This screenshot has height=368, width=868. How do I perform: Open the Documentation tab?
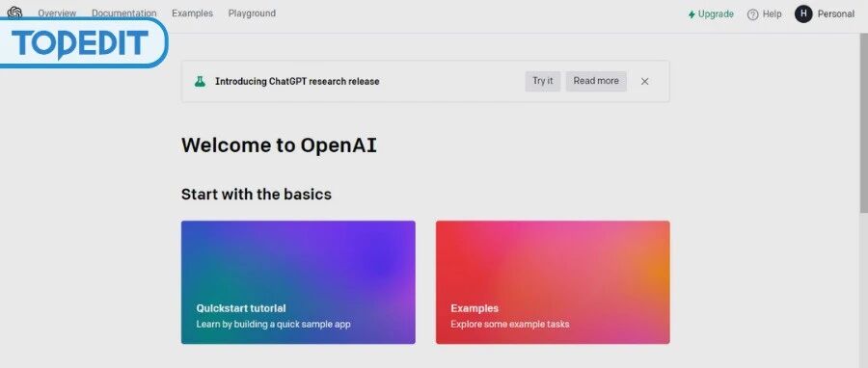click(124, 13)
